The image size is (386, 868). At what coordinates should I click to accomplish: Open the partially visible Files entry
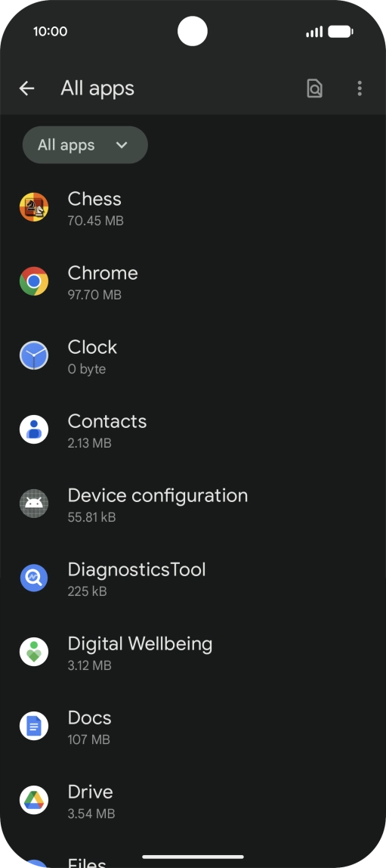(x=193, y=860)
